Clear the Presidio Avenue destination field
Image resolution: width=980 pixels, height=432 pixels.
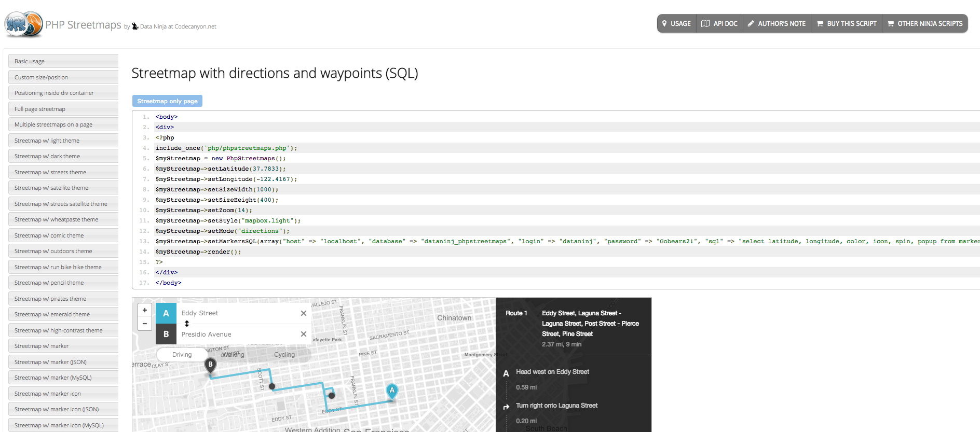304,335
